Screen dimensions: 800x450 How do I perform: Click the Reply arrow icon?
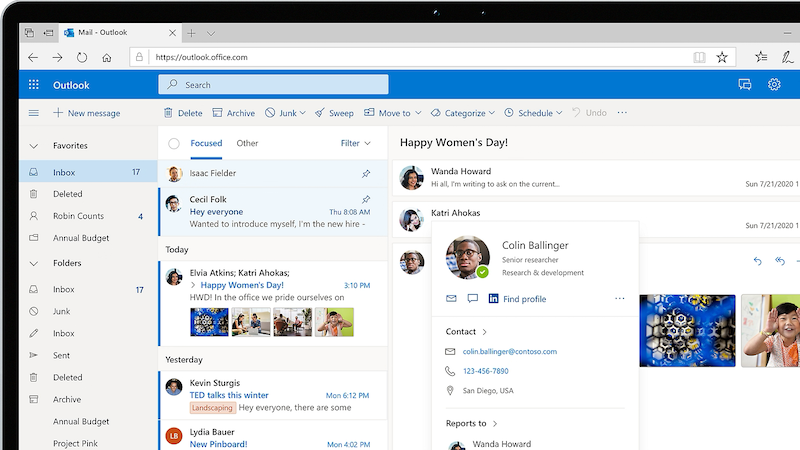pos(758,261)
